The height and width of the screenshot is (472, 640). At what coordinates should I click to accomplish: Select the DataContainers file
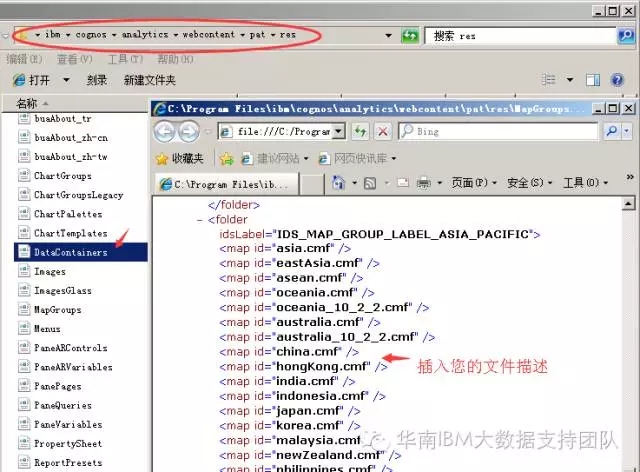click(x=81, y=252)
